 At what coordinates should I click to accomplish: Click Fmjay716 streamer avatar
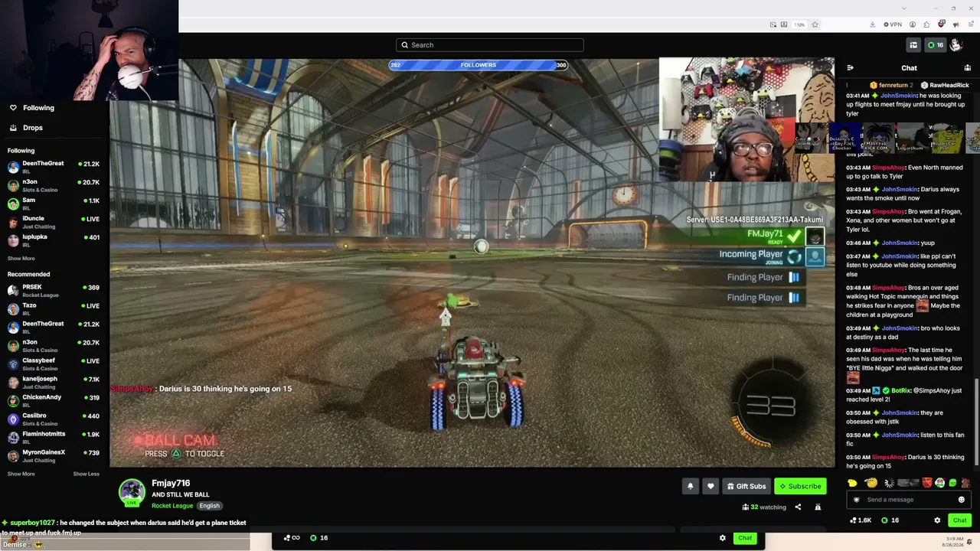click(132, 492)
